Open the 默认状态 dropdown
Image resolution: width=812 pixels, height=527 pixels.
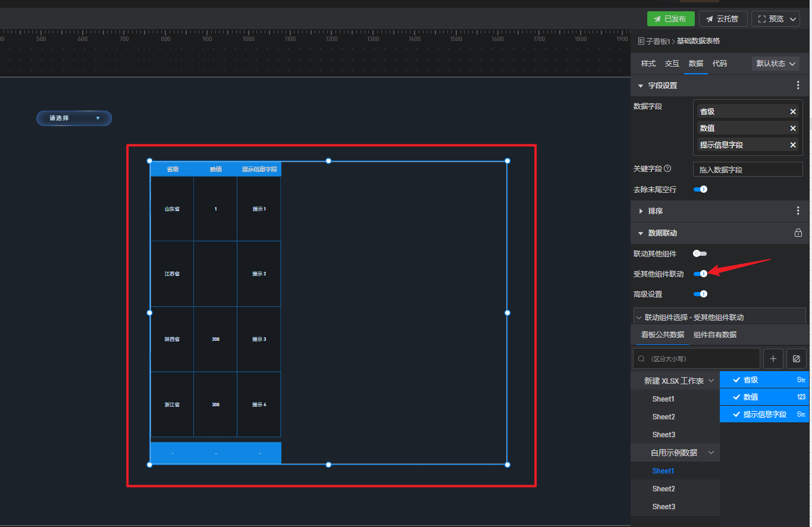tap(775, 64)
